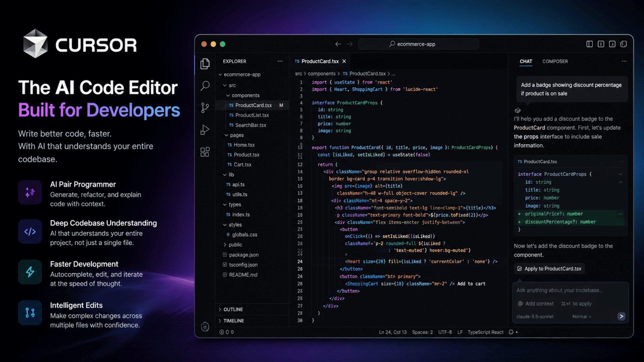Collapse the styles folder
This screenshot has width=644, height=362.
(x=225, y=225)
